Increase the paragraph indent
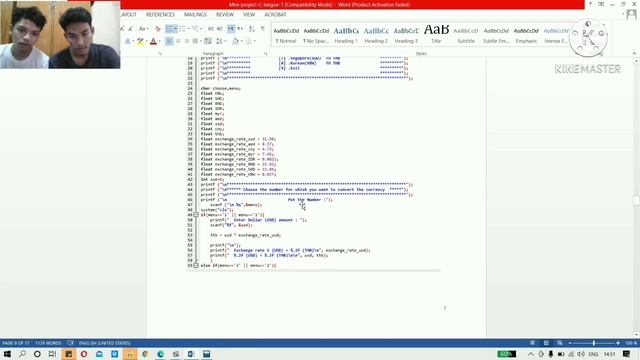Image resolution: width=640 pixels, height=360 pixels. pos(220,29)
